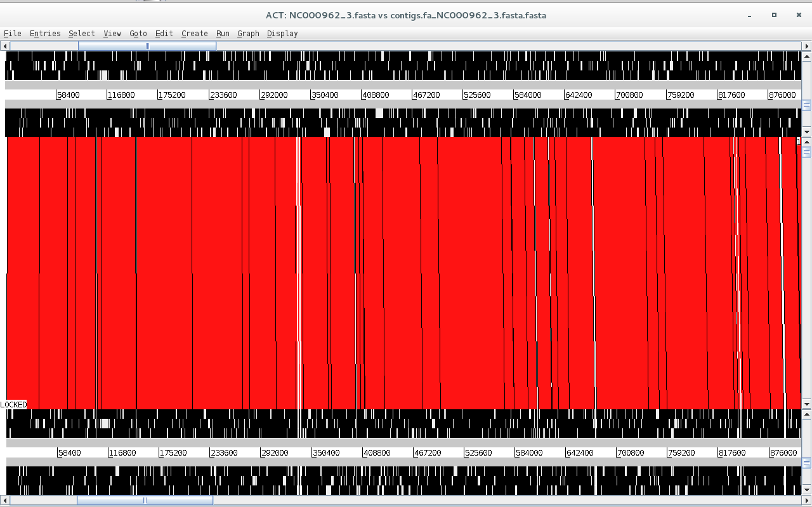Click down arrow of top sequence zoom scrollbar

tap(807, 133)
